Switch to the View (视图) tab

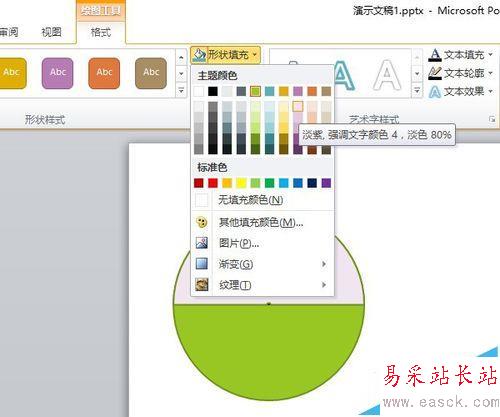[51, 32]
